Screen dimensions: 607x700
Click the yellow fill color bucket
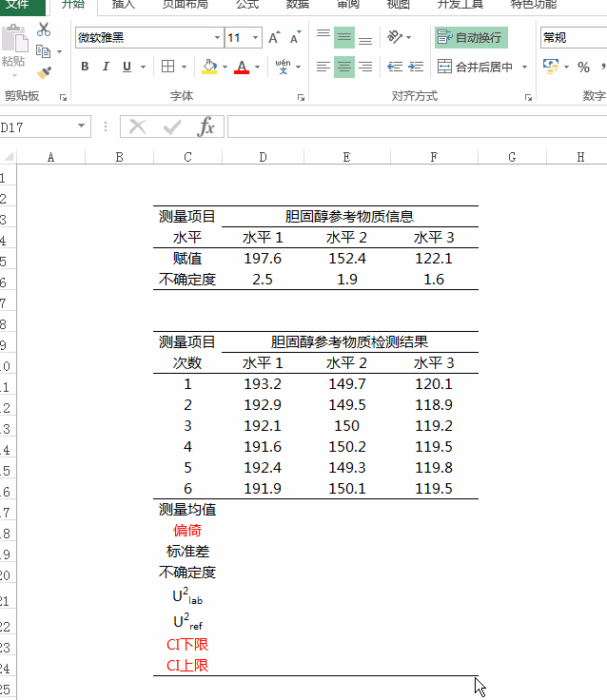pos(208,67)
